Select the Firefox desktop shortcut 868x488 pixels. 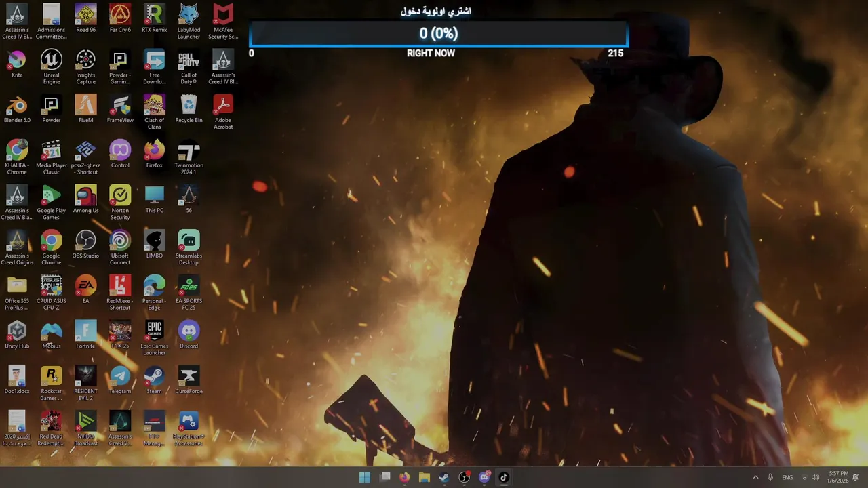coord(154,155)
